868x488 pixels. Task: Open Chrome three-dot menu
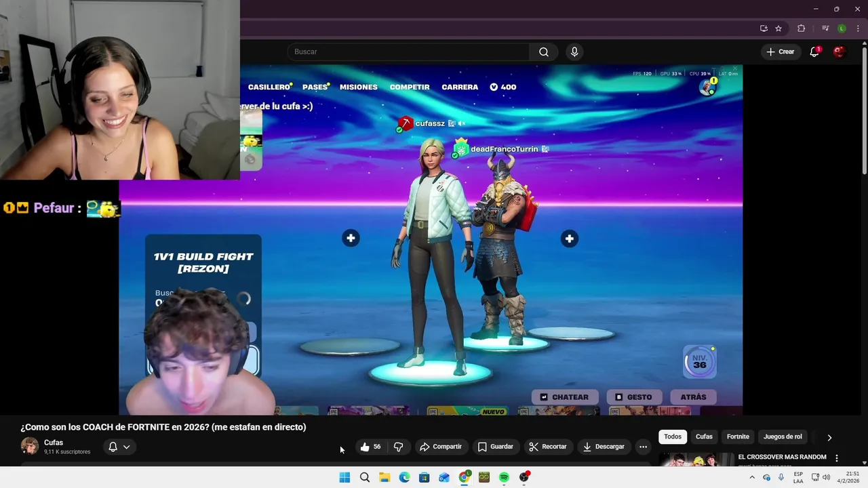pos(858,28)
